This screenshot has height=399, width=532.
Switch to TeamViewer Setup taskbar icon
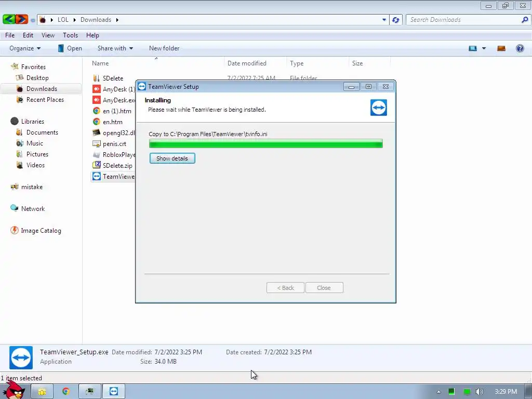click(114, 392)
